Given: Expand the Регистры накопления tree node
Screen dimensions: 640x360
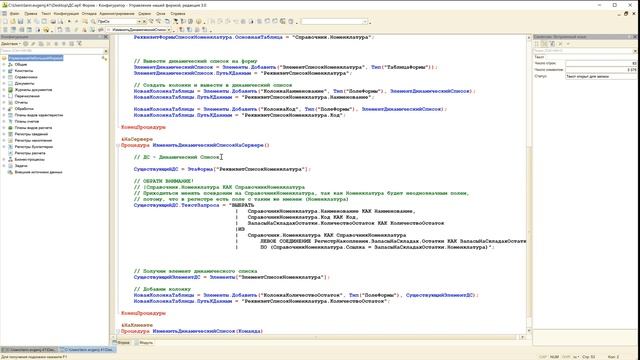Looking at the screenshot, I should click(x=4, y=140).
